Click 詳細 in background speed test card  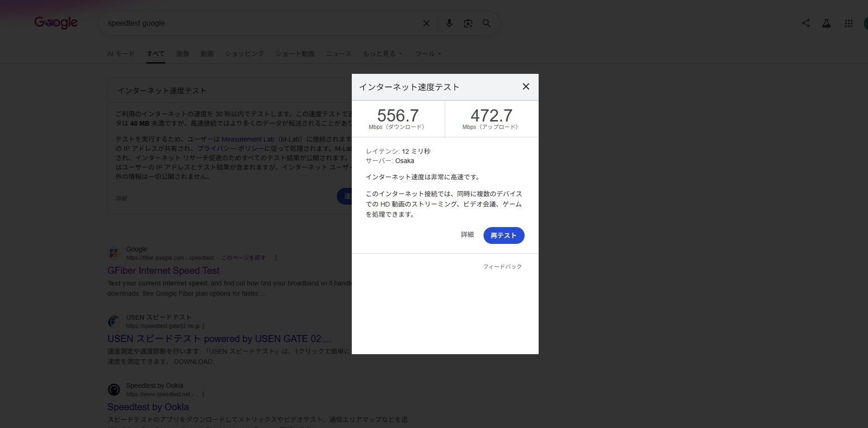(x=121, y=198)
